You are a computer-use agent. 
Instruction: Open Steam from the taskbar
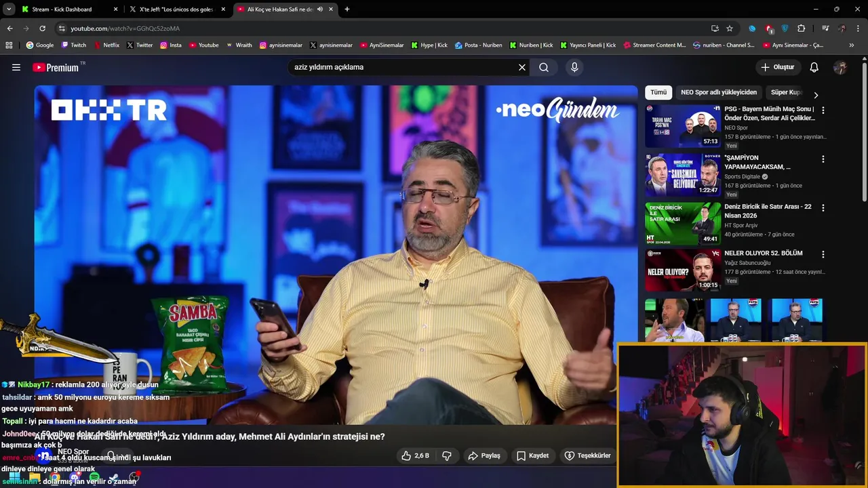(x=114, y=478)
